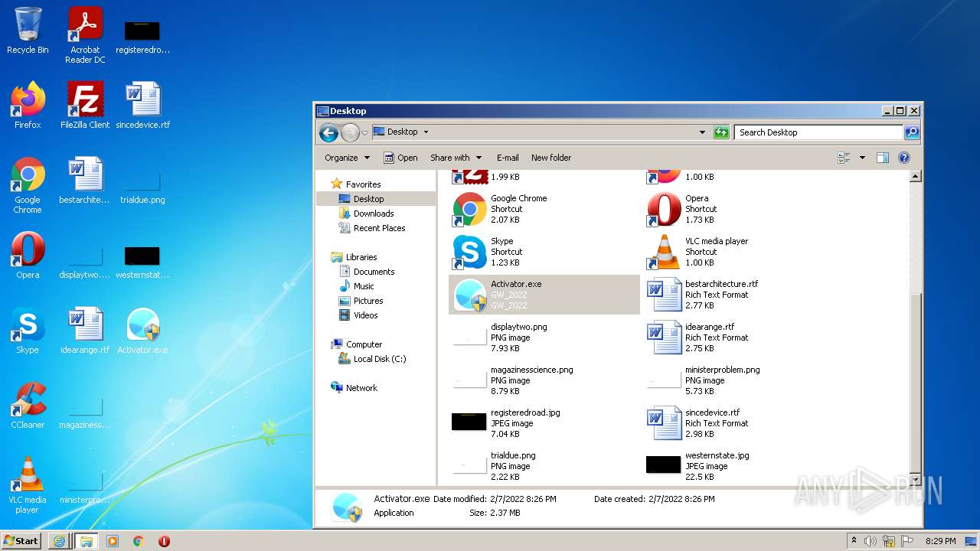The height and width of the screenshot is (551, 980).
Task: Select Google Chrome shortcut in Explorer list
Action: pos(544,209)
